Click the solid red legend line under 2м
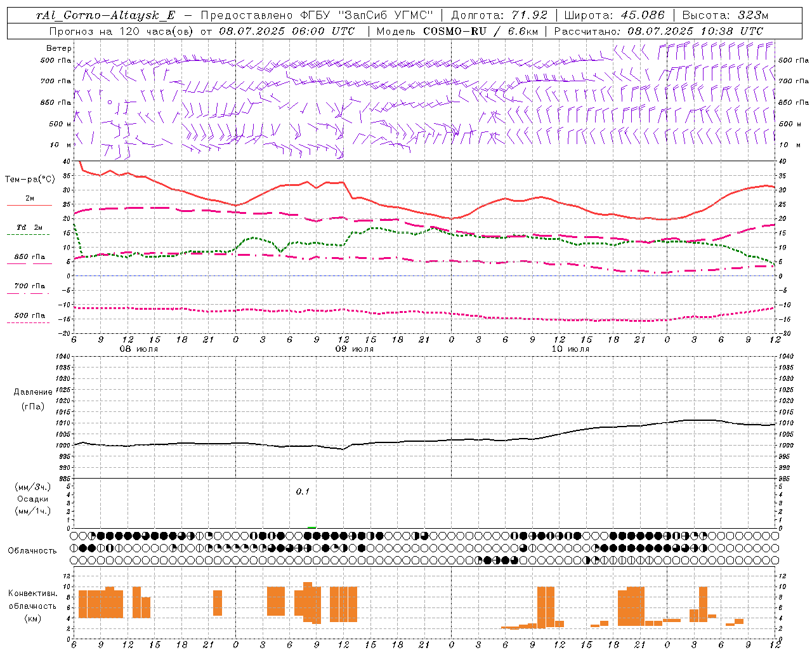This screenshot has height=650, width=812. click(x=29, y=205)
